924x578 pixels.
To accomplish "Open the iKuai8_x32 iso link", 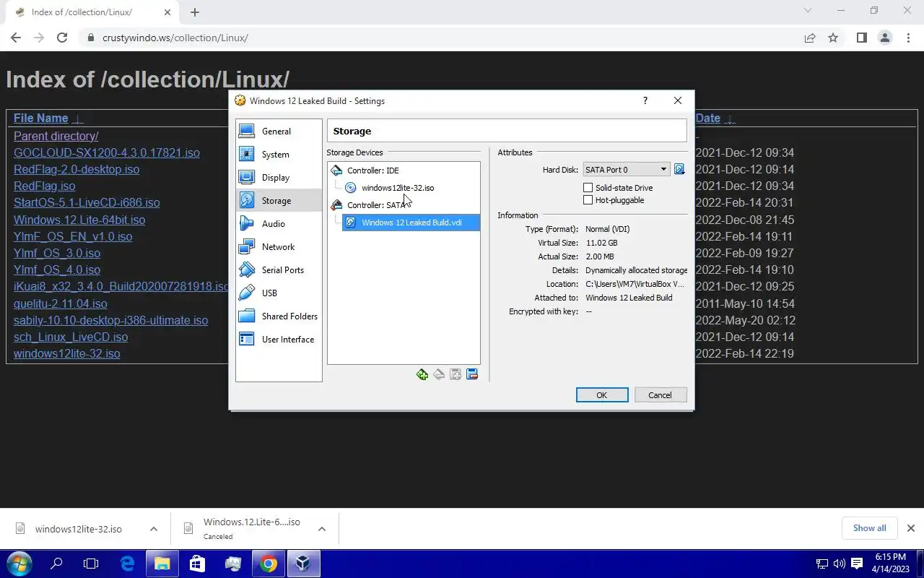I will tap(121, 286).
